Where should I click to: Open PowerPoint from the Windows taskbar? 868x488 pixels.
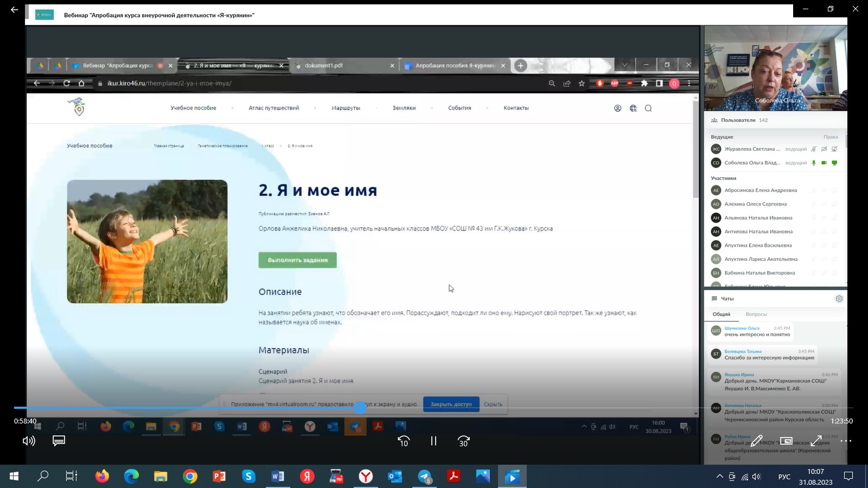(x=219, y=476)
